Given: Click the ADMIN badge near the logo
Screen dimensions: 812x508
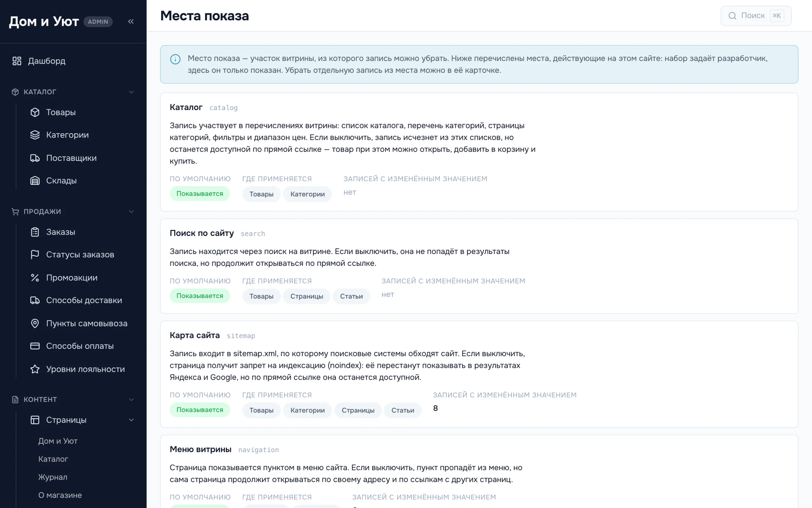Looking at the screenshot, I should 98,22.
